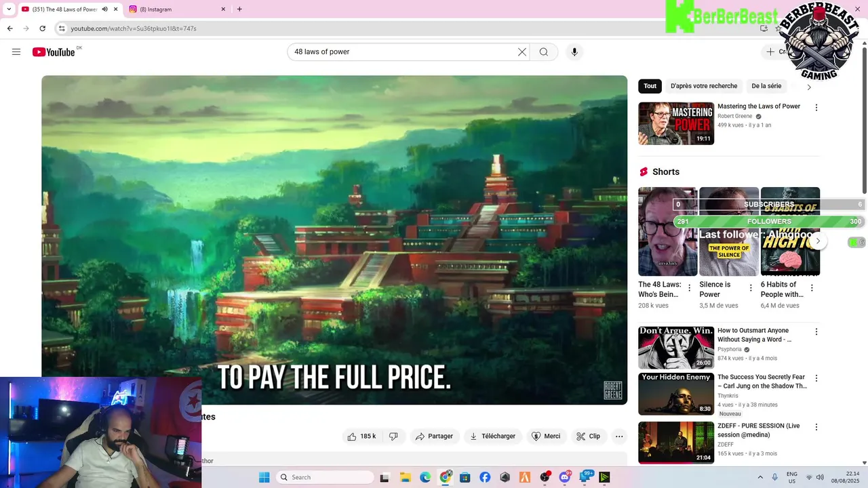This screenshot has height=488, width=868.
Task: Show hidden system tray icons chevron
Action: pos(760,477)
